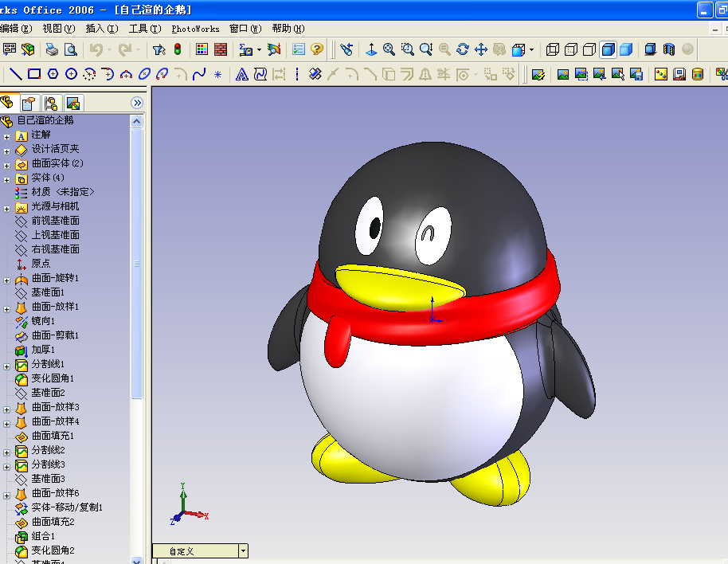This screenshot has height=564, width=728.
Task: Select 材质 <未指定> item
Action: click(x=63, y=192)
